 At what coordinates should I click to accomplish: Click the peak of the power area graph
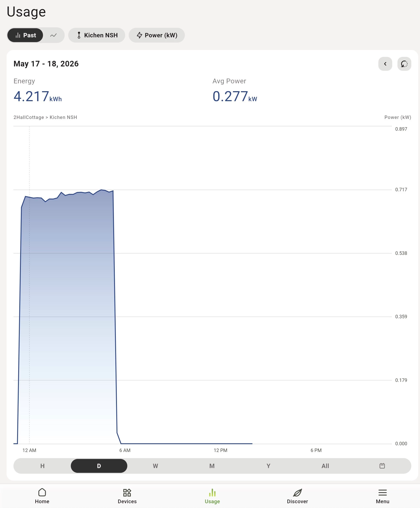click(x=101, y=190)
